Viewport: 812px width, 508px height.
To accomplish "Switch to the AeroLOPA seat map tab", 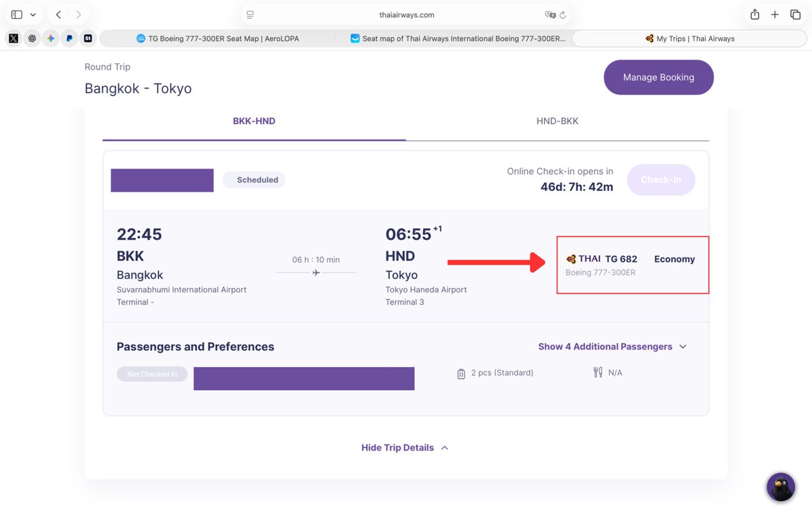I will tap(217, 39).
